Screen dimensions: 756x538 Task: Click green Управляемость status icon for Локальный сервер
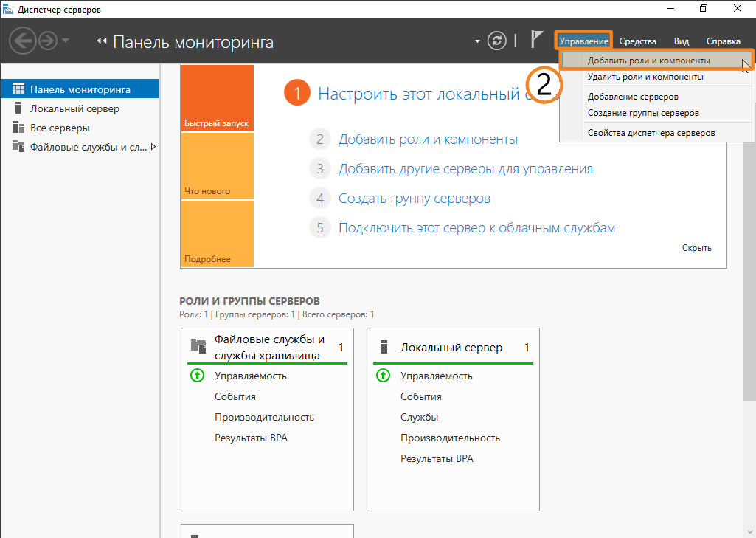pos(383,376)
